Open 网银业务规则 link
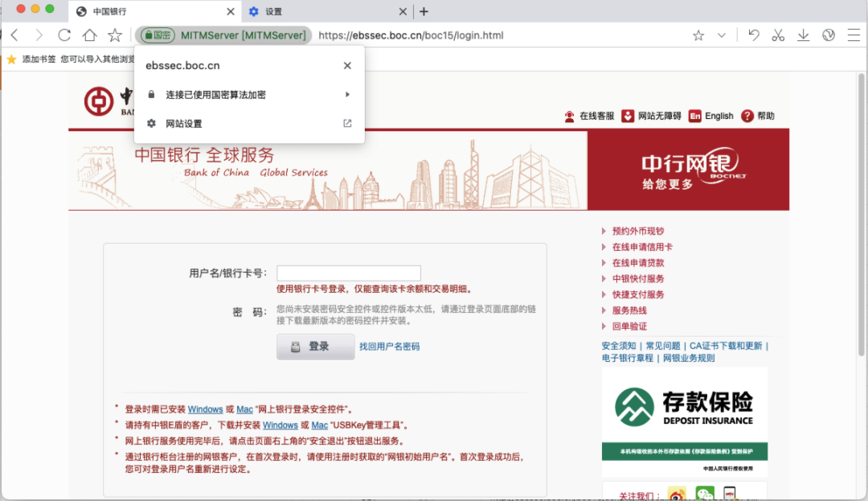868x501 pixels. 689,358
